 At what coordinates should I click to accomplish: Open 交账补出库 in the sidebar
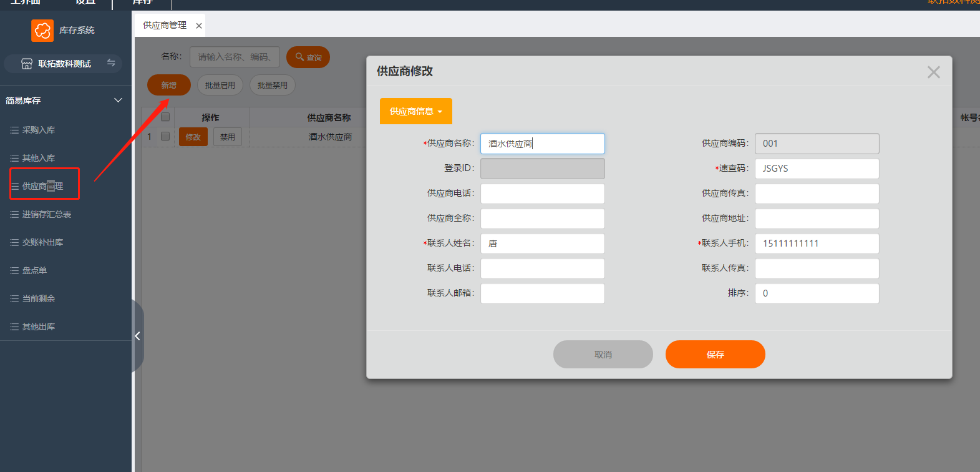tap(42, 242)
